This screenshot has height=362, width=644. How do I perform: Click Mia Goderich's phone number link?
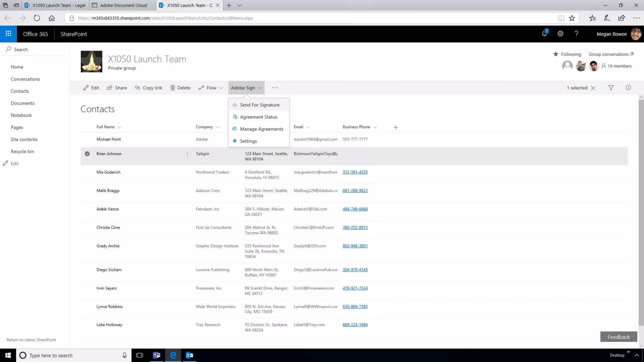(355, 172)
